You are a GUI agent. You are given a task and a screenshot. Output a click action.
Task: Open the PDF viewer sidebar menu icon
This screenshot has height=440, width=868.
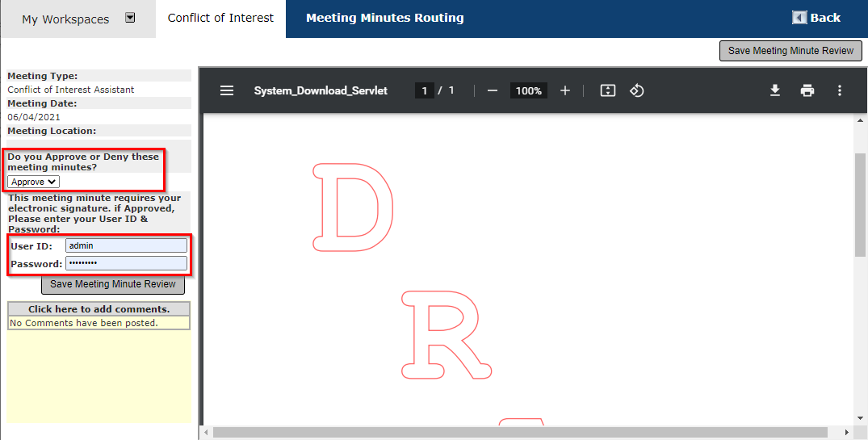point(227,90)
